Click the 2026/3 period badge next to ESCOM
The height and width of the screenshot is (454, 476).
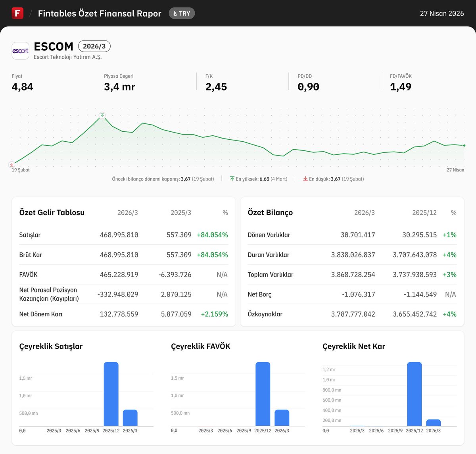[94, 46]
